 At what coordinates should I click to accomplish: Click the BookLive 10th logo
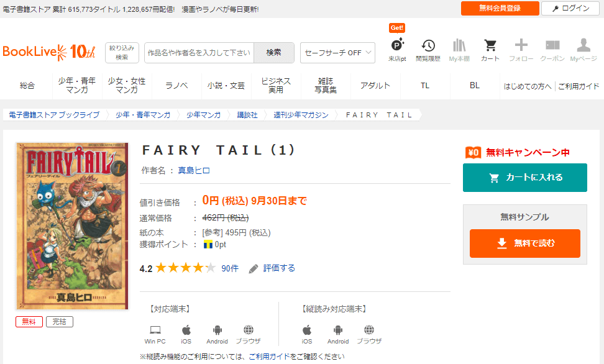coord(49,52)
